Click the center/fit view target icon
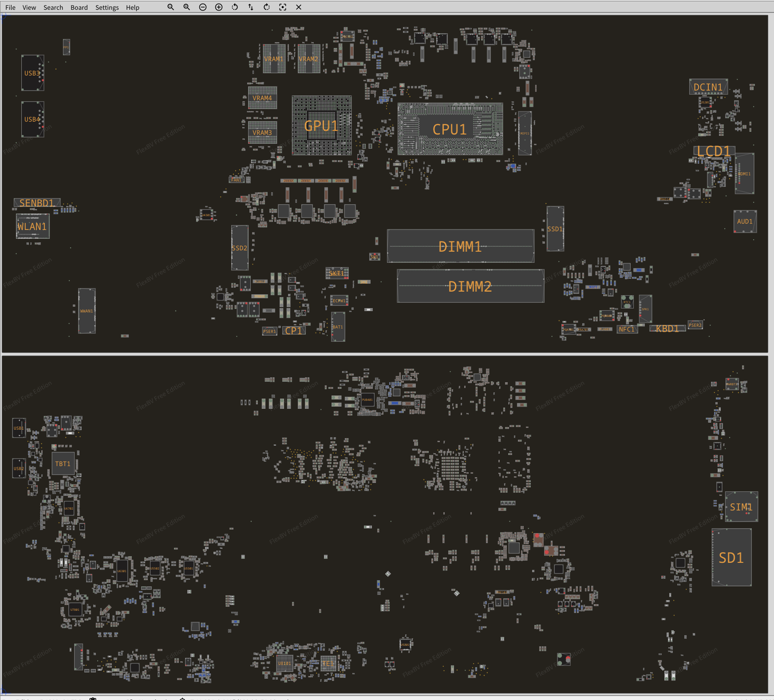Viewport: 774px width, 700px height. point(283,7)
